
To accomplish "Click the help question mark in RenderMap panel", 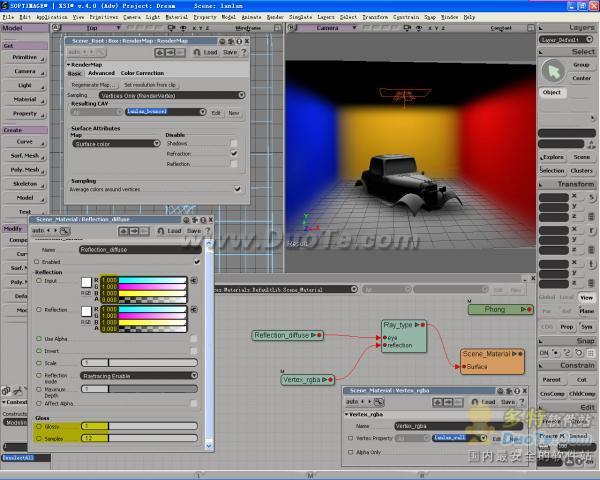I will tap(244, 52).
